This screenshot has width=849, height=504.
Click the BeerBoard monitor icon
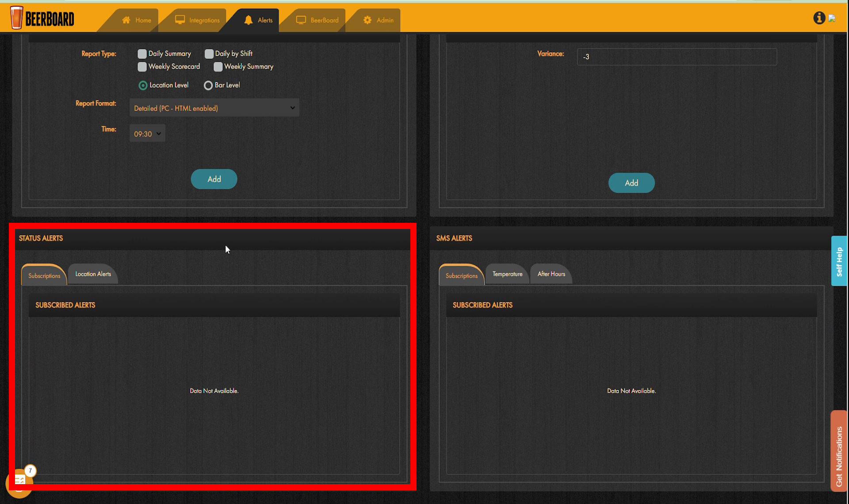(x=301, y=20)
